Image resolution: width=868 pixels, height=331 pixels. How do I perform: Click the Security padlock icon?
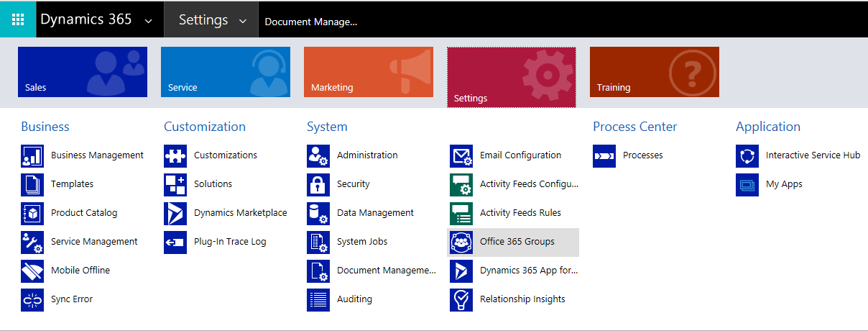318,184
